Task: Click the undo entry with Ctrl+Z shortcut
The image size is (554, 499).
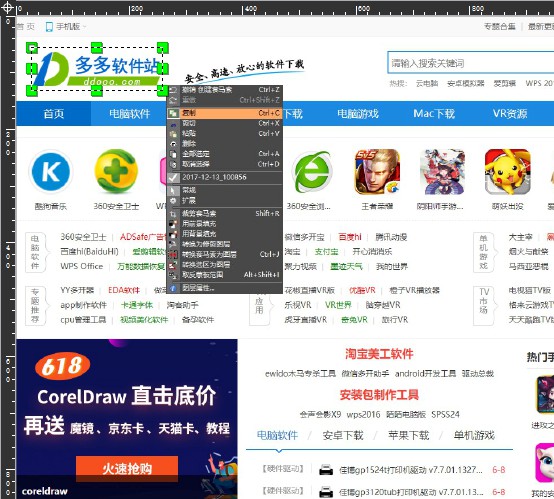Action: coord(224,90)
